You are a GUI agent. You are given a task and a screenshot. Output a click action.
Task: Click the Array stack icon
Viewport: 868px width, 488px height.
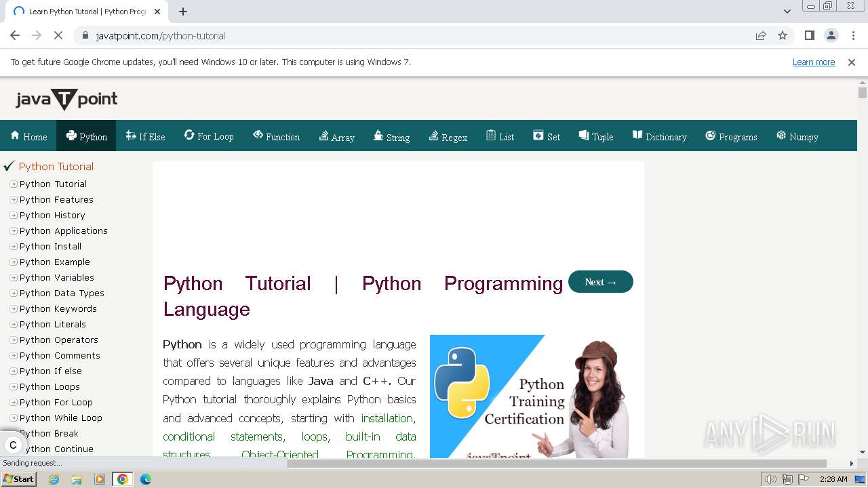click(323, 136)
